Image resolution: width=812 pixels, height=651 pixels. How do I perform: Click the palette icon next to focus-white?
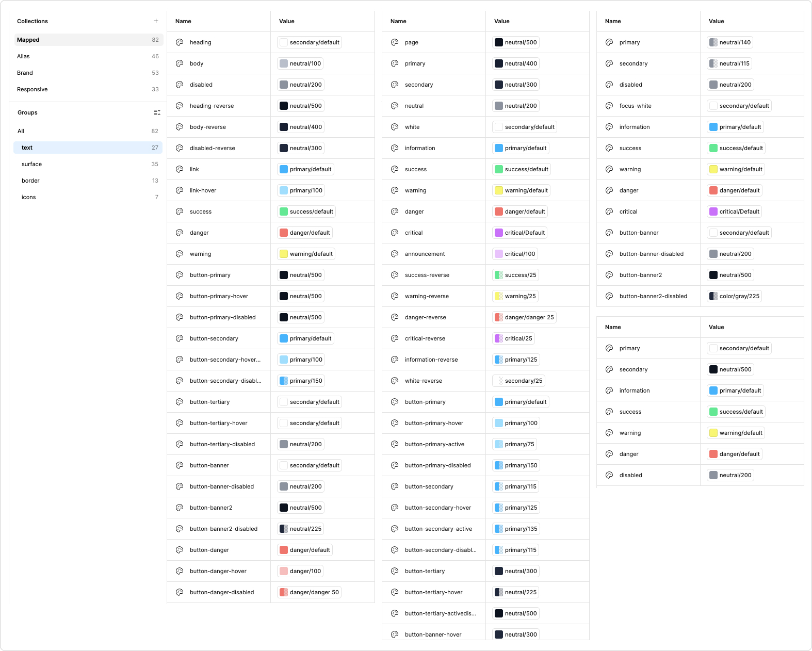point(609,106)
